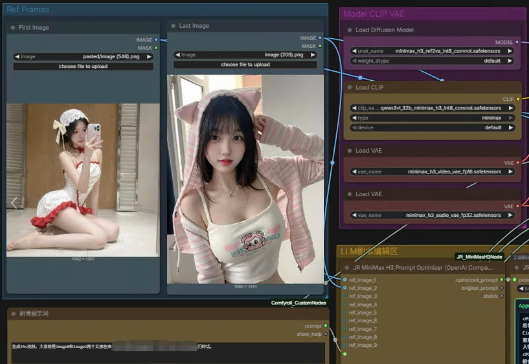Screen dimensions: 529x364
Task: Click the optimized_prompt output socket
Action: click(x=502, y=280)
